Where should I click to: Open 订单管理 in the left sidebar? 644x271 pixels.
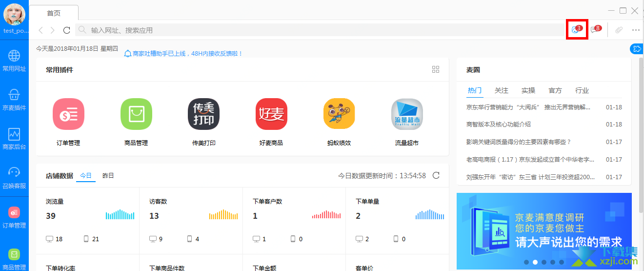point(14,218)
